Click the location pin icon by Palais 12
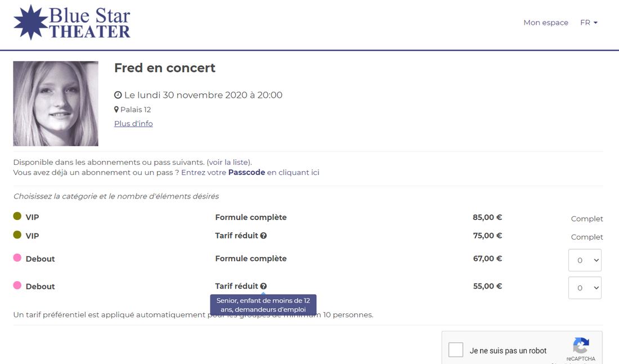Viewport: 619px width, 364px height. pos(116,110)
